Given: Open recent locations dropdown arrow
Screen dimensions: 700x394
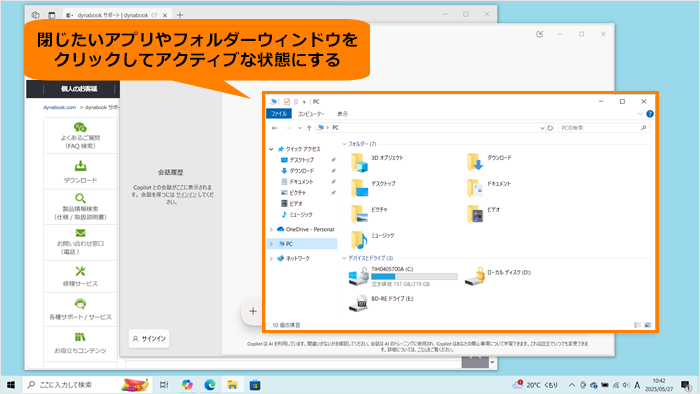Looking at the screenshot, I should [x=300, y=128].
